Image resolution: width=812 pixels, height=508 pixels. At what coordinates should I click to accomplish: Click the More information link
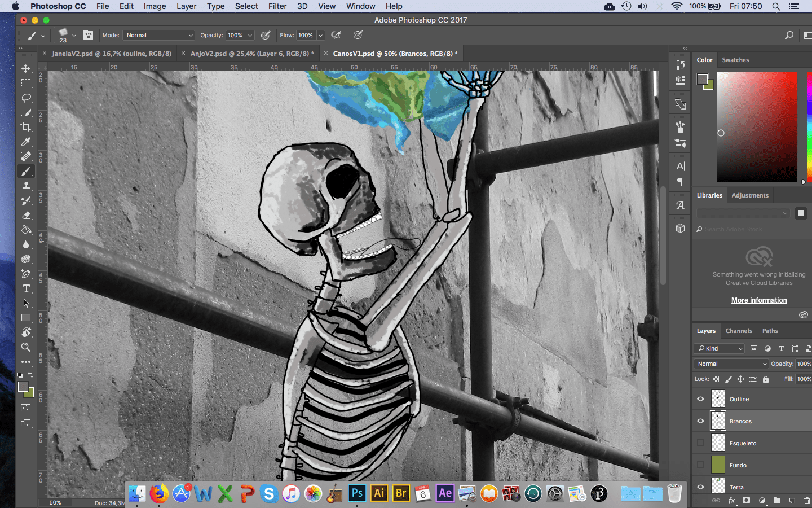(x=759, y=300)
